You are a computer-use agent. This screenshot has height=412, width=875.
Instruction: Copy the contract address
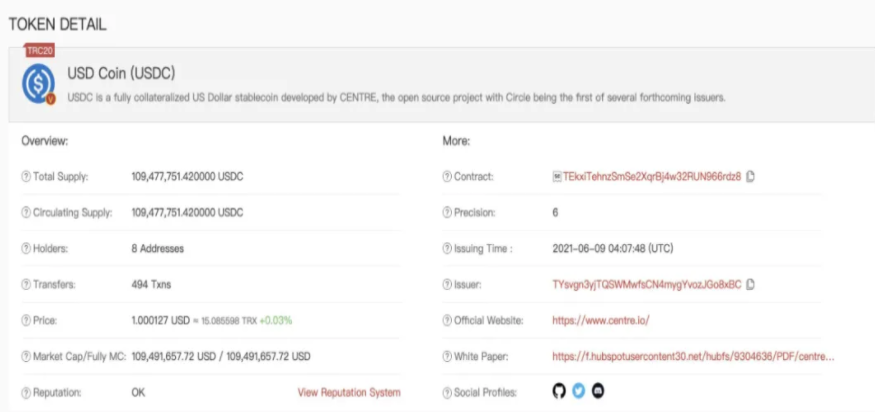click(751, 176)
